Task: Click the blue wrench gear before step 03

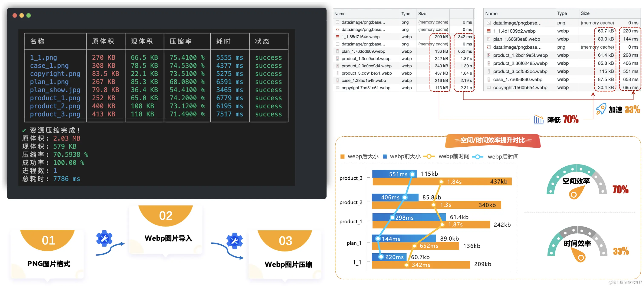Action: coord(234,241)
